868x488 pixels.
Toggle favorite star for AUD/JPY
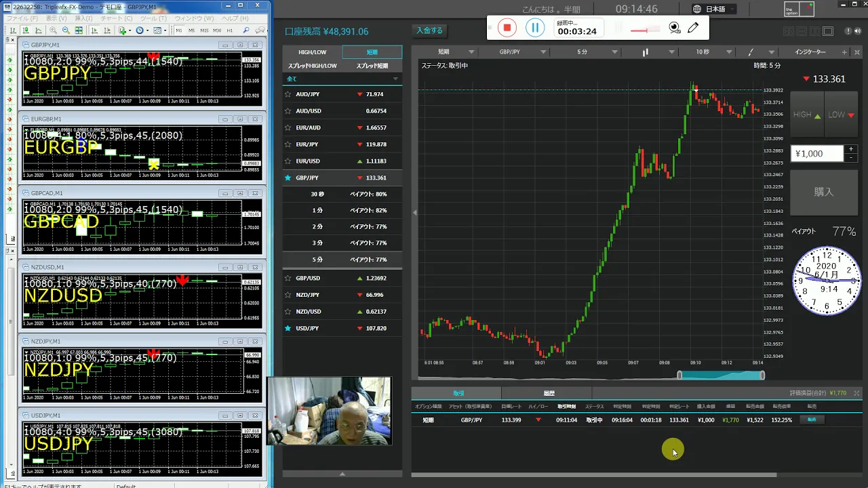click(x=288, y=94)
